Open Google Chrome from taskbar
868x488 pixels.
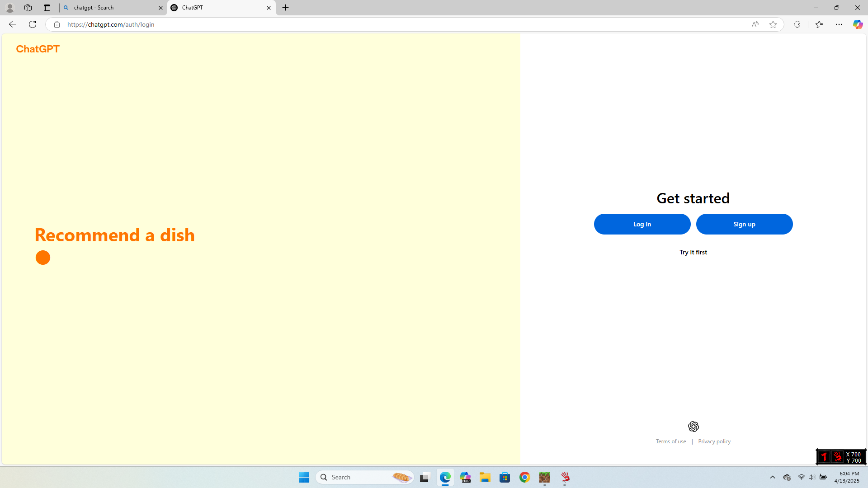[x=524, y=477]
